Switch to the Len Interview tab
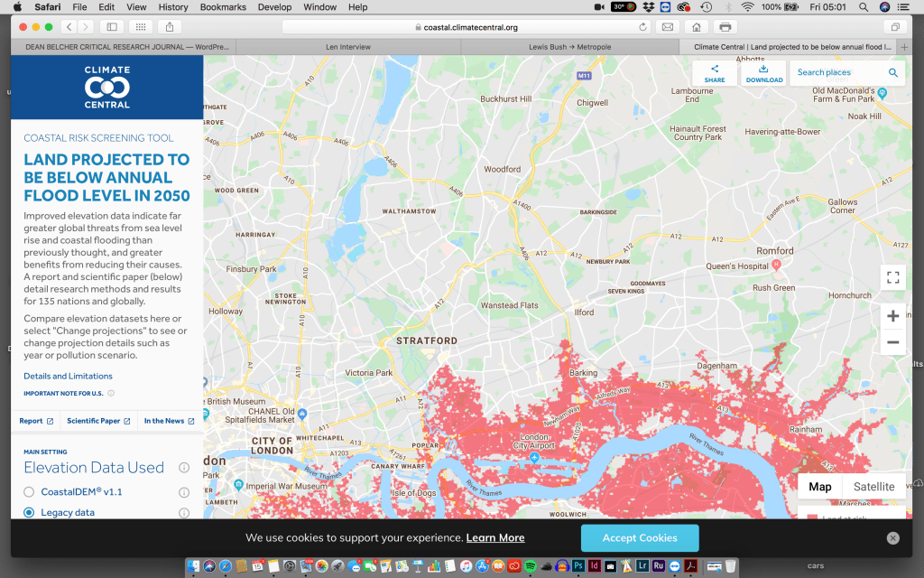 coord(348,47)
